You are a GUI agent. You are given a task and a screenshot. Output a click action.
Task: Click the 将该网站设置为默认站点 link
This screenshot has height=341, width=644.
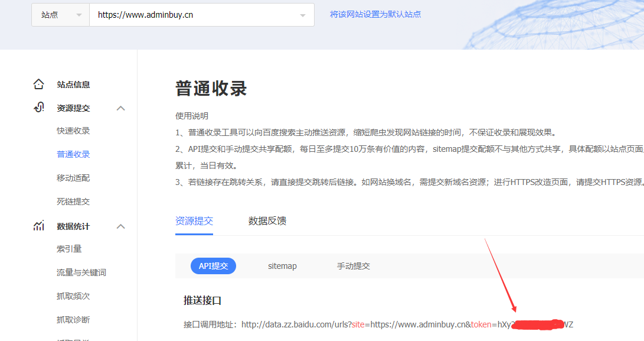(x=370, y=14)
